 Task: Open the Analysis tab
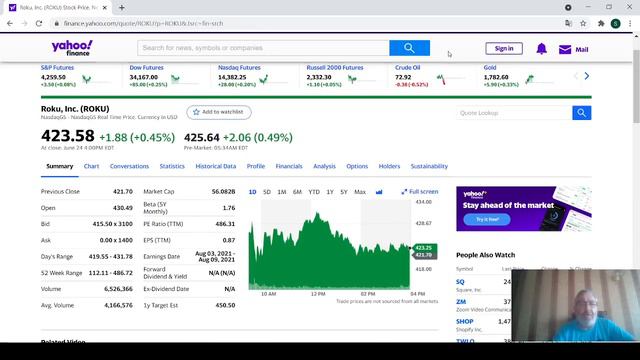click(324, 166)
